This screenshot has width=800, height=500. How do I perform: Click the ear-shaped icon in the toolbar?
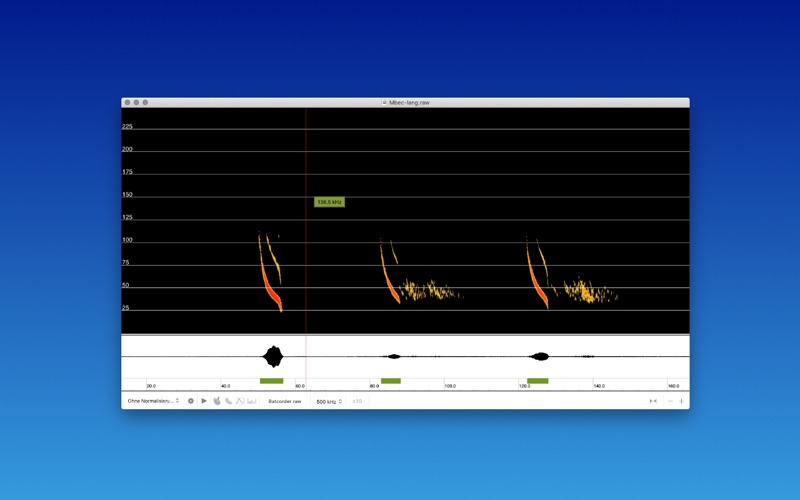click(229, 401)
